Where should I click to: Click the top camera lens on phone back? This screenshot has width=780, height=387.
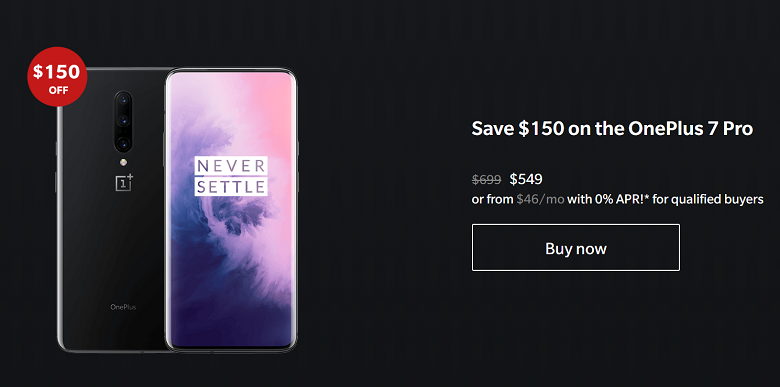123,100
